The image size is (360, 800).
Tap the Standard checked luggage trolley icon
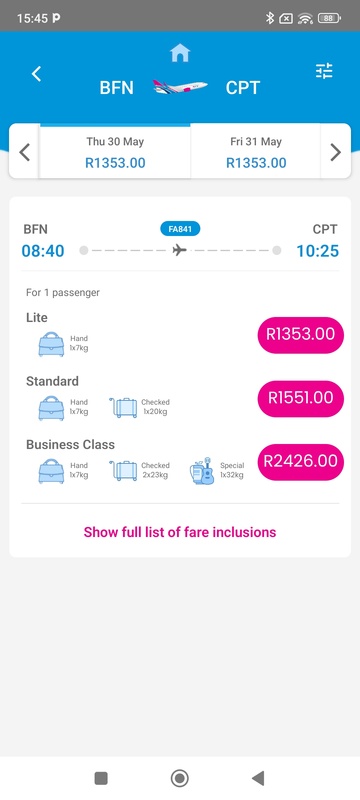click(123, 408)
